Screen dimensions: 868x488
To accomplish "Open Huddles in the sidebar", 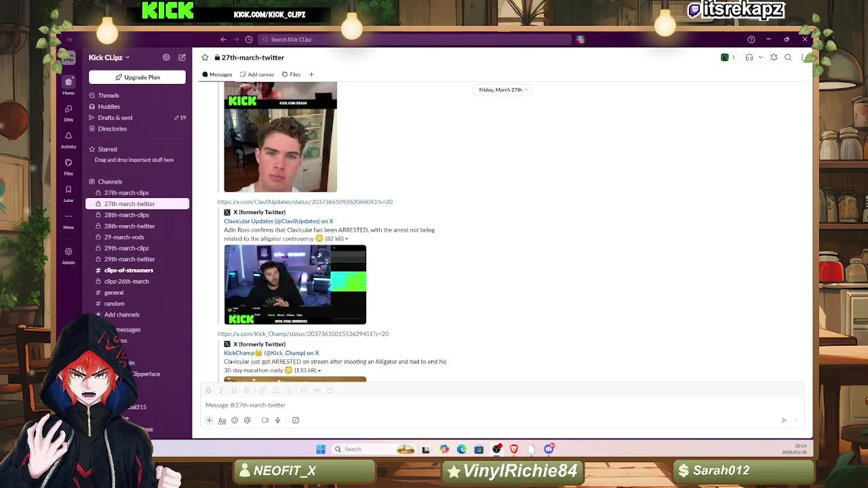I will (x=108, y=106).
